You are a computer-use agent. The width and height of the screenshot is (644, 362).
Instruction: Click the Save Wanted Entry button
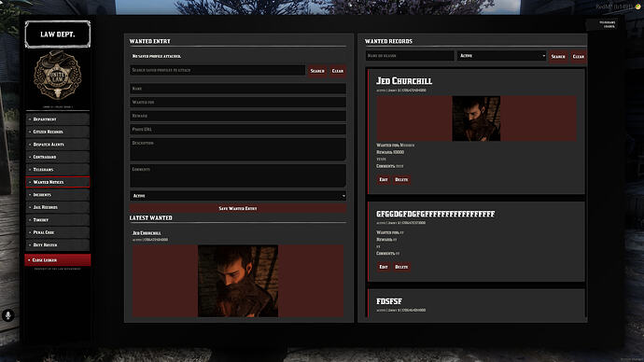tap(238, 208)
